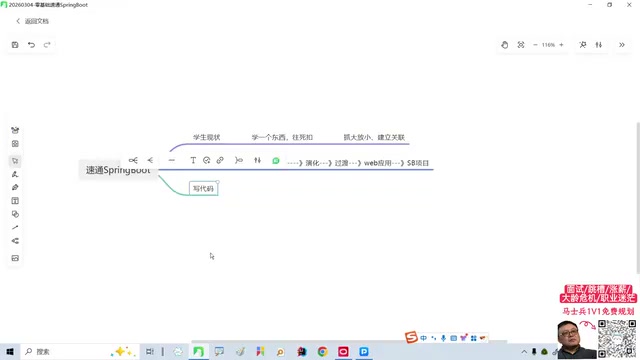640x360 pixels.
Task: Activate the hand pan tool
Action: pos(504,45)
